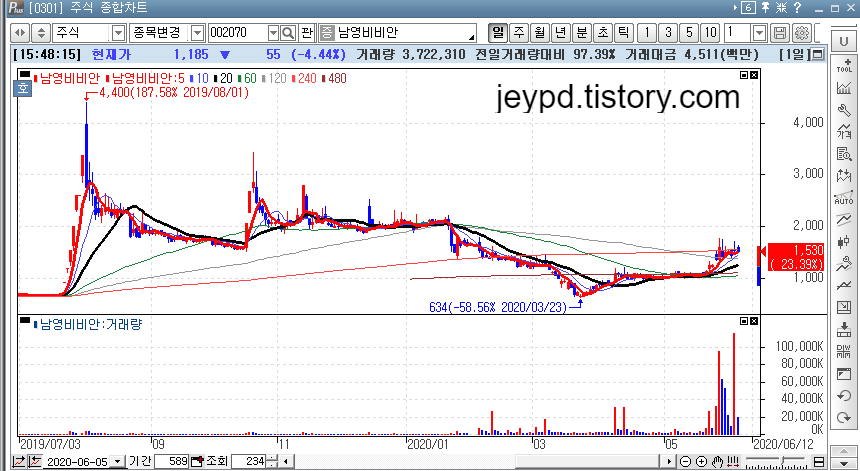Click the calendar icon next to 기간 589
Viewport: 860px width, 471px height.
197,462
